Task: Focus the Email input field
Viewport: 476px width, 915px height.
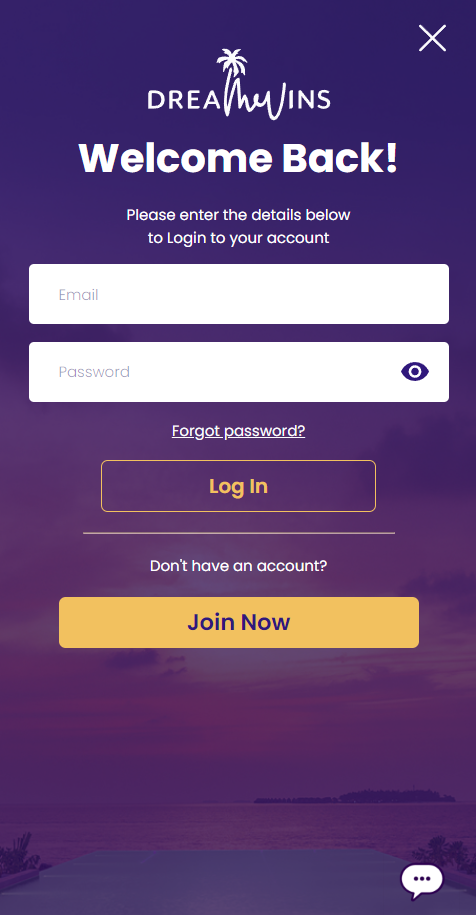Action: pos(239,294)
